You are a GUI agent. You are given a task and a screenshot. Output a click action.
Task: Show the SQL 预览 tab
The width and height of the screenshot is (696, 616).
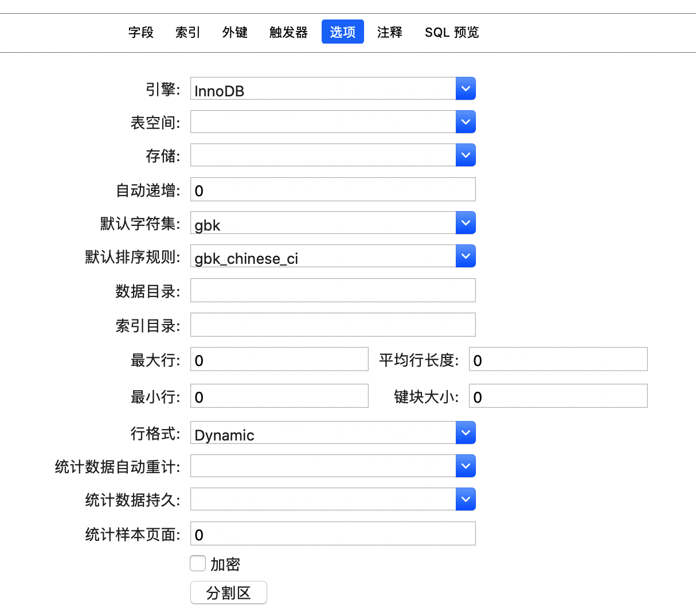452,32
